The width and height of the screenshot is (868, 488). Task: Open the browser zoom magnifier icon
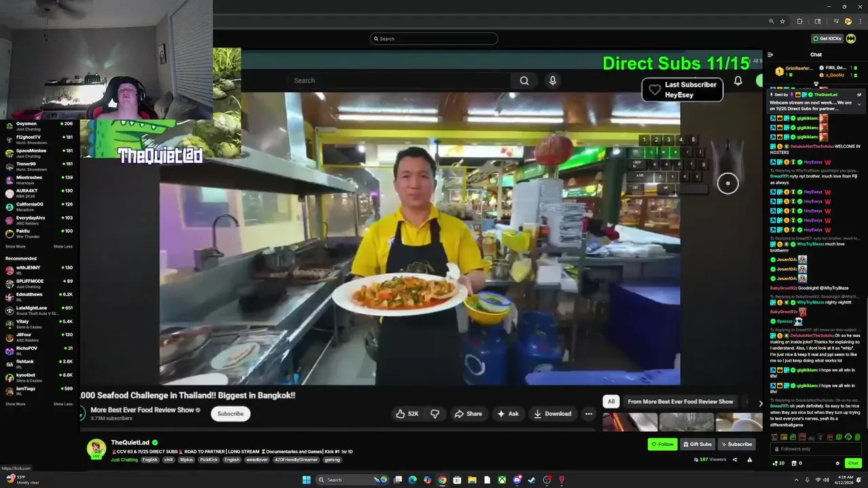click(x=771, y=21)
